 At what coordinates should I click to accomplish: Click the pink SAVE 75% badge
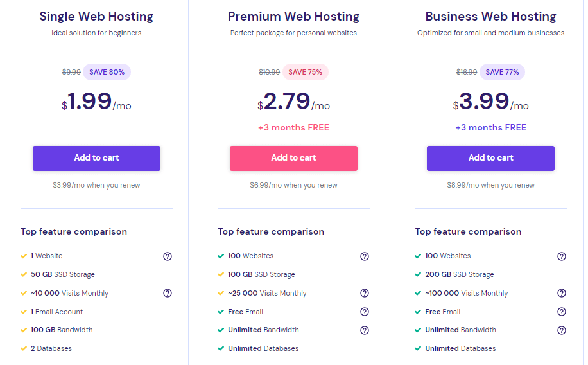[x=305, y=72]
